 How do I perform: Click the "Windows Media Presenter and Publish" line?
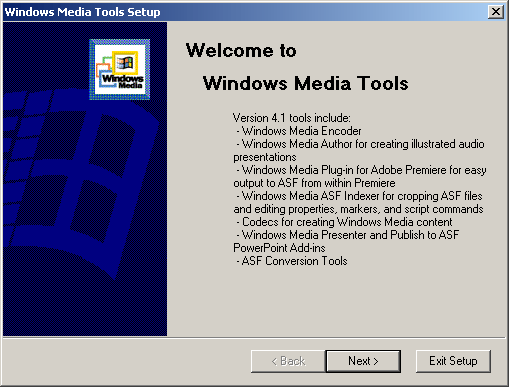point(348,235)
